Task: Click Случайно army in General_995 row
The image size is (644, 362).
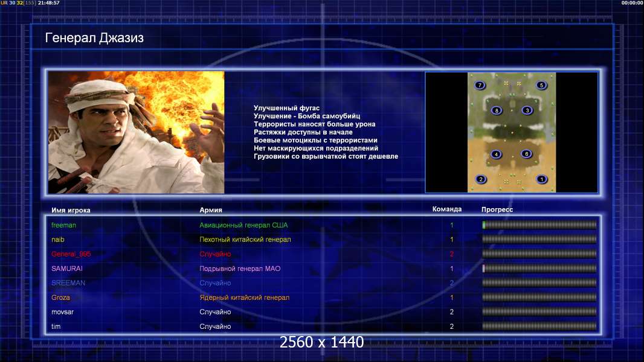Action: [215, 254]
